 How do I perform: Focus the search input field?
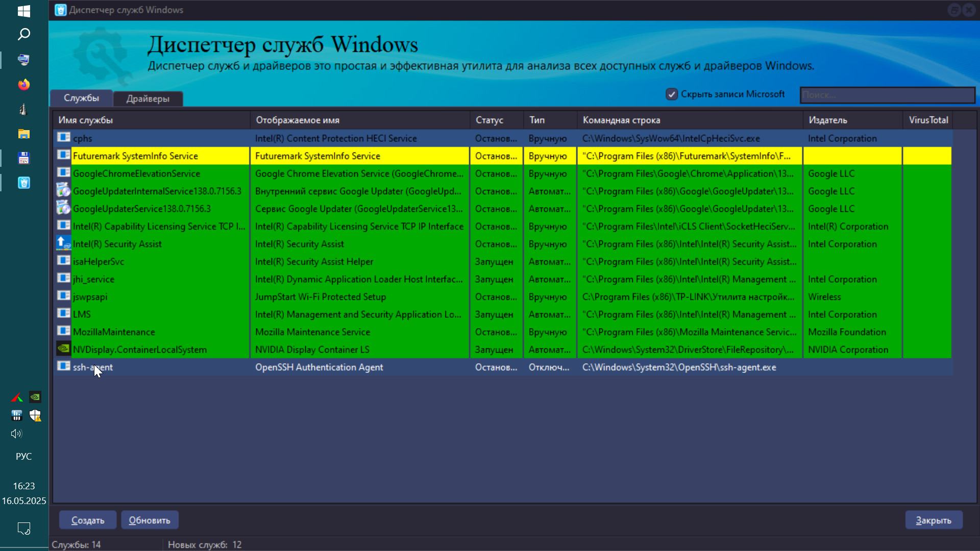click(x=887, y=95)
